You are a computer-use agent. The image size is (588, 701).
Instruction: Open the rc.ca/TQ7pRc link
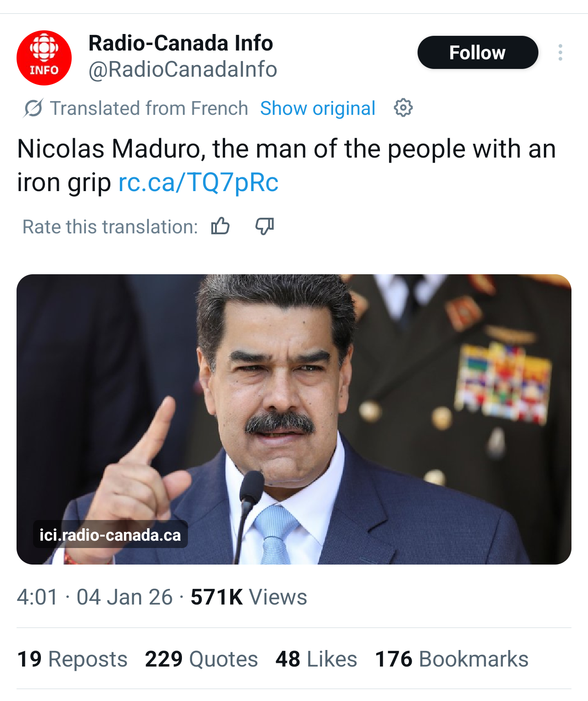pyautogui.click(x=198, y=182)
